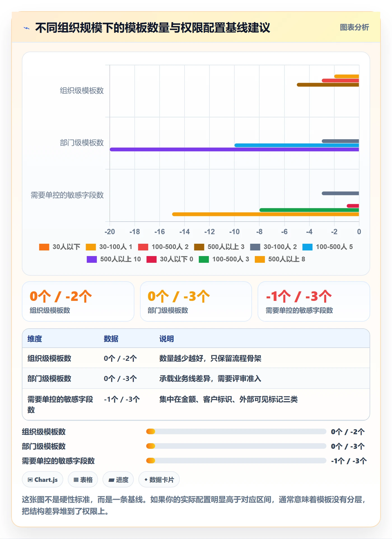Hide the crimson 30人以下 0 legend dataset

click(170, 259)
